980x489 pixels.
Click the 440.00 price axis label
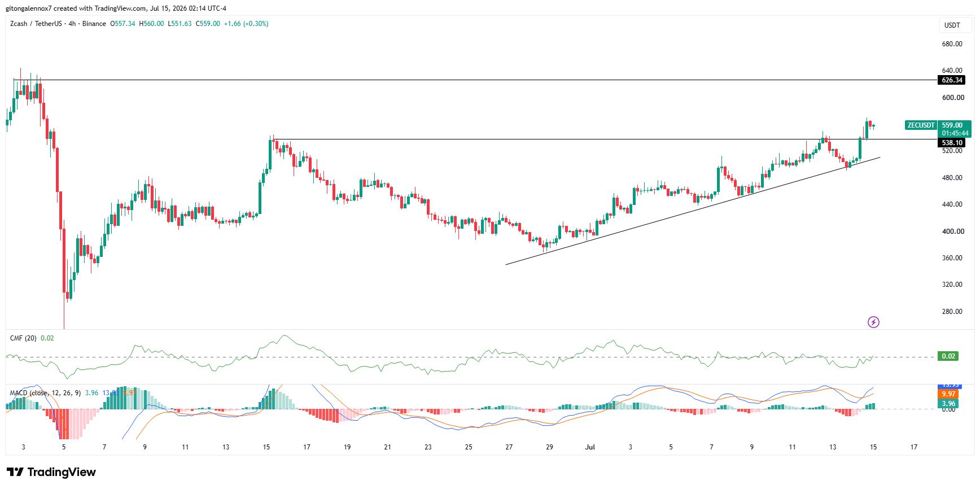(x=952, y=204)
